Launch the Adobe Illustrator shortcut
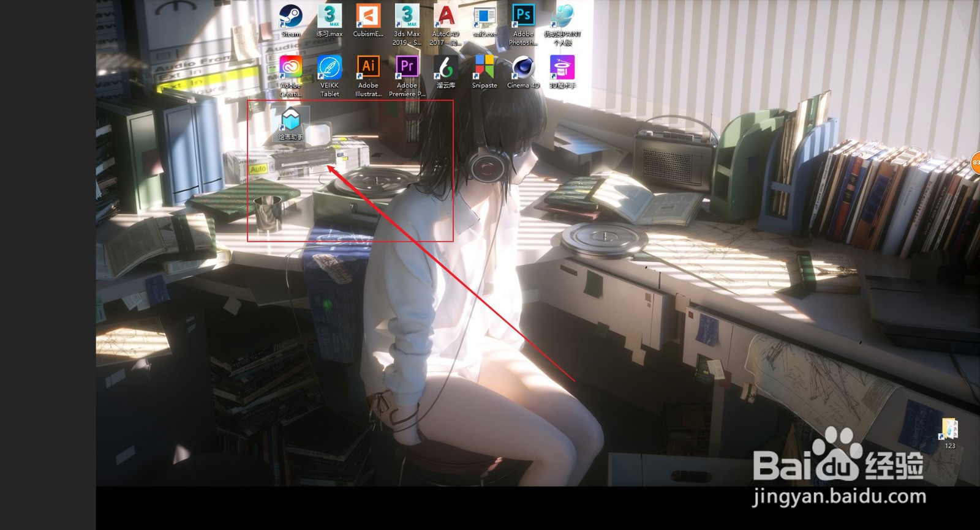Viewport: 980px width, 530px height. 368,76
